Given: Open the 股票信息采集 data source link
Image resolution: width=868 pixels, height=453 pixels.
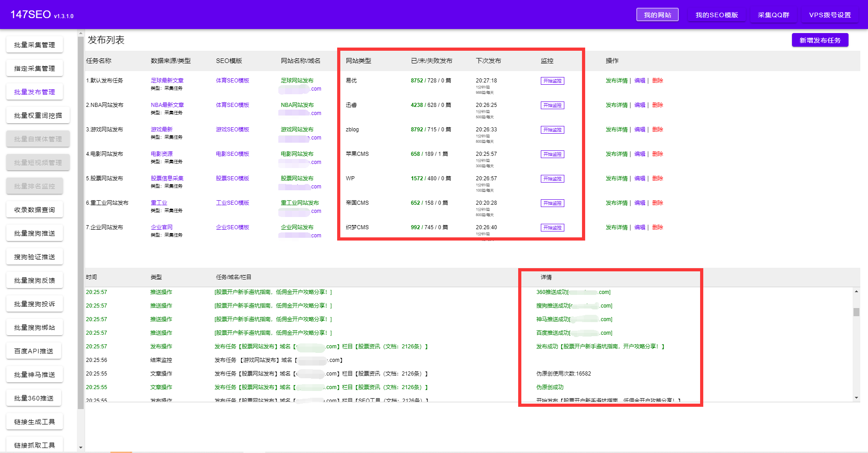Looking at the screenshot, I should tap(167, 178).
